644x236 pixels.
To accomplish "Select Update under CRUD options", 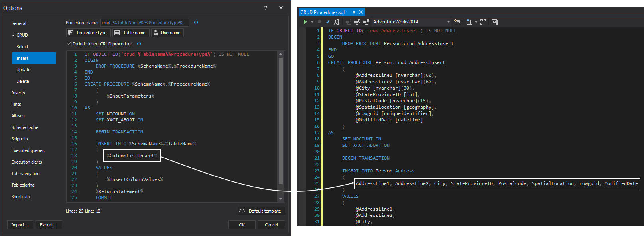I will click(23, 70).
